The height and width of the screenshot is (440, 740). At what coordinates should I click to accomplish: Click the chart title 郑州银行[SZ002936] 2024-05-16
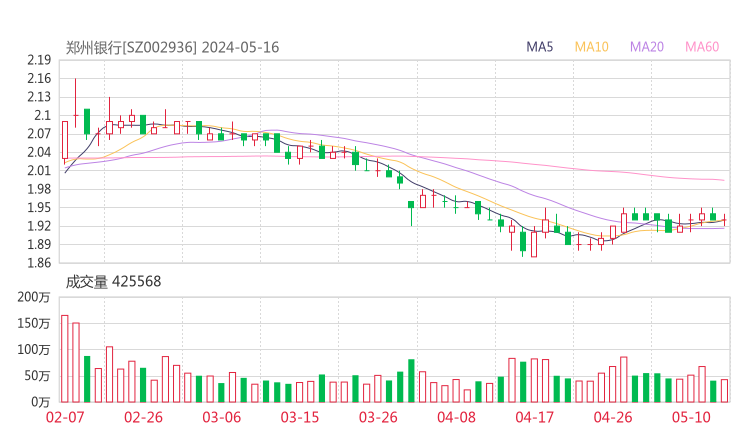172,48
